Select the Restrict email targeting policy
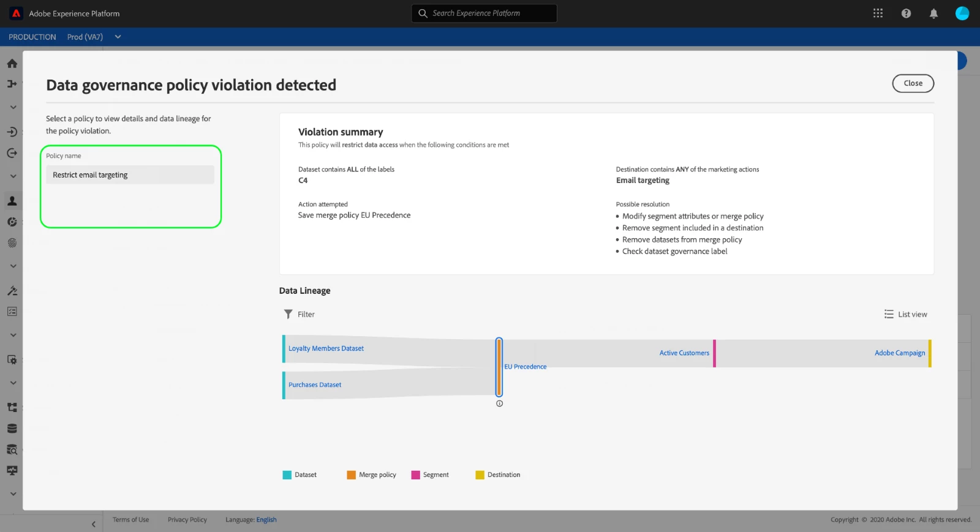The image size is (980, 532). point(130,175)
